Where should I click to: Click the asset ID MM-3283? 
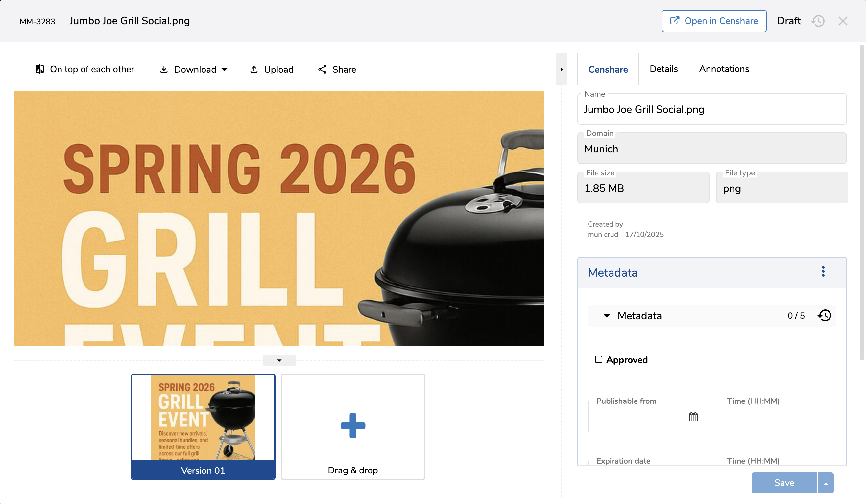(x=37, y=22)
